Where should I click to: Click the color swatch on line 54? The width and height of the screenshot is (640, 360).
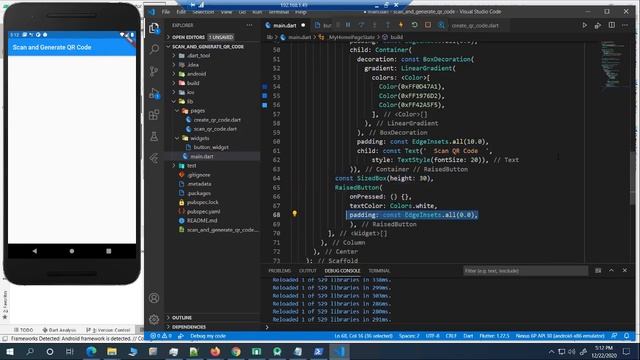[x=264, y=87]
